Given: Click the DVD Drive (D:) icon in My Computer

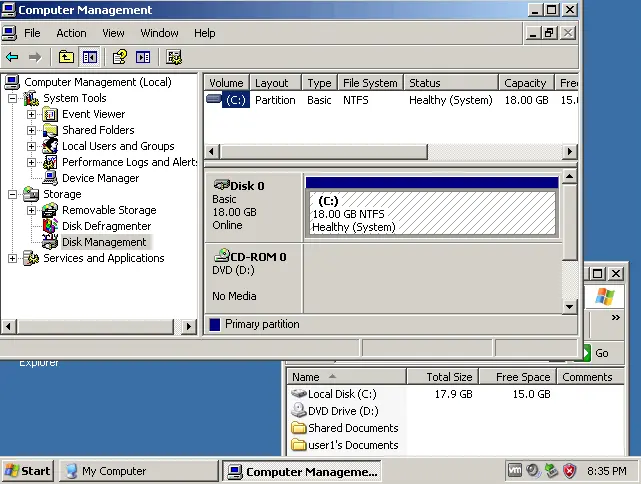Looking at the screenshot, I should pos(299,410).
